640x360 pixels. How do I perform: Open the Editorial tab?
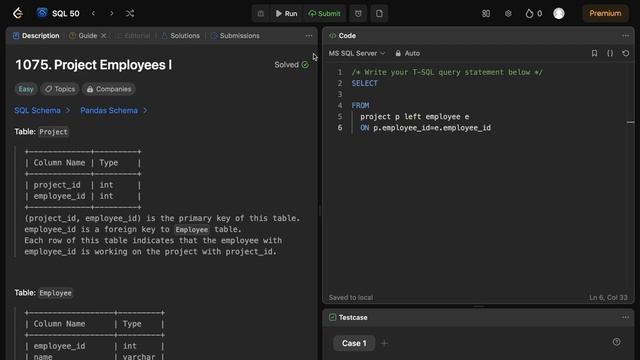coord(133,36)
